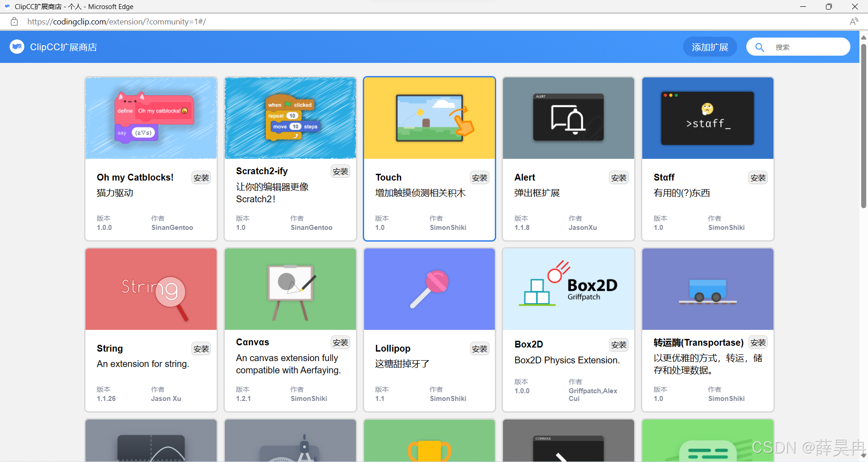Open the Touch extension thumbnail
Viewport: 868px width, 462px height.
(x=430, y=118)
